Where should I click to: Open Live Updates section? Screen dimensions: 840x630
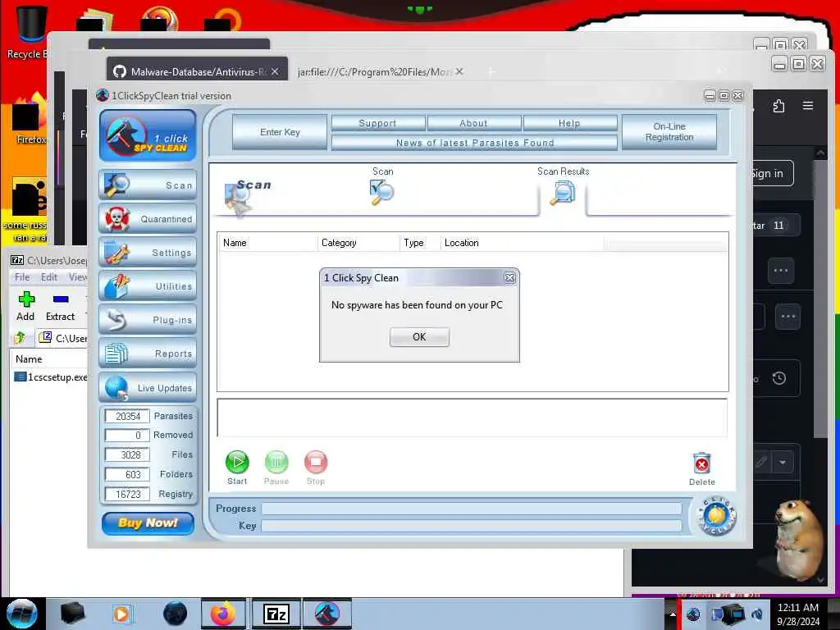tap(148, 387)
